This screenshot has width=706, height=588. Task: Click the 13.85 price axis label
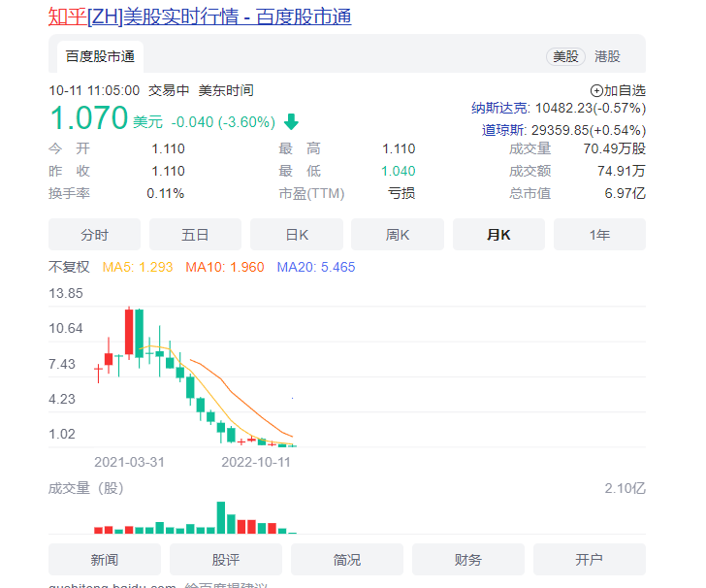coord(66,293)
